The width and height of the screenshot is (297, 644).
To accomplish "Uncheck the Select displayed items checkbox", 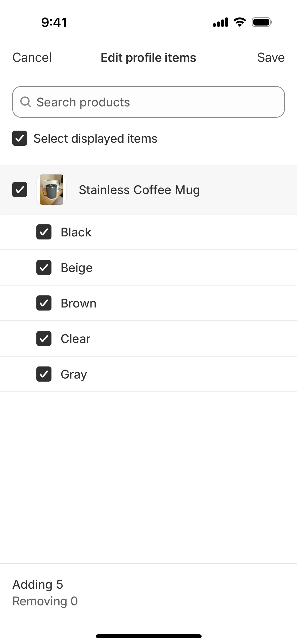I will [20, 138].
